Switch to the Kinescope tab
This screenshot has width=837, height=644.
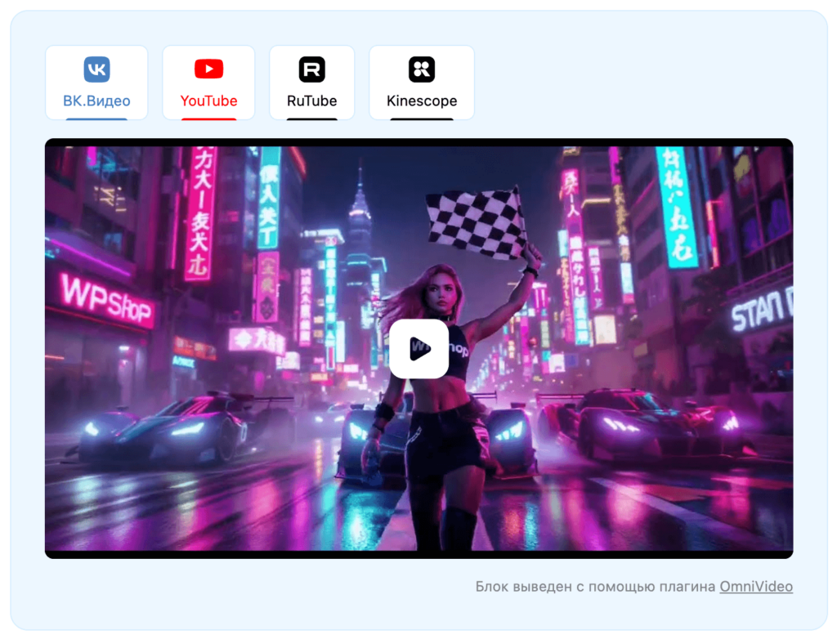pyautogui.click(x=422, y=83)
